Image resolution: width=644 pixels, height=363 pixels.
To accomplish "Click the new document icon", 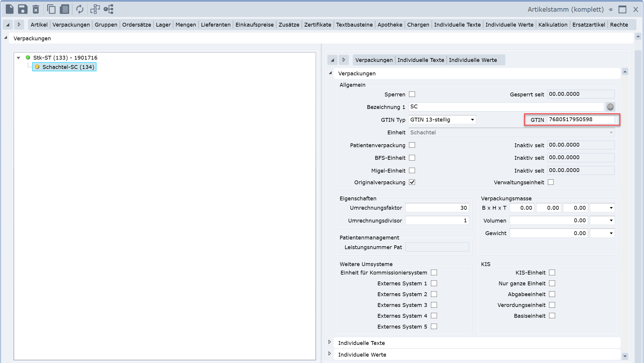I will (x=10, y=9).
